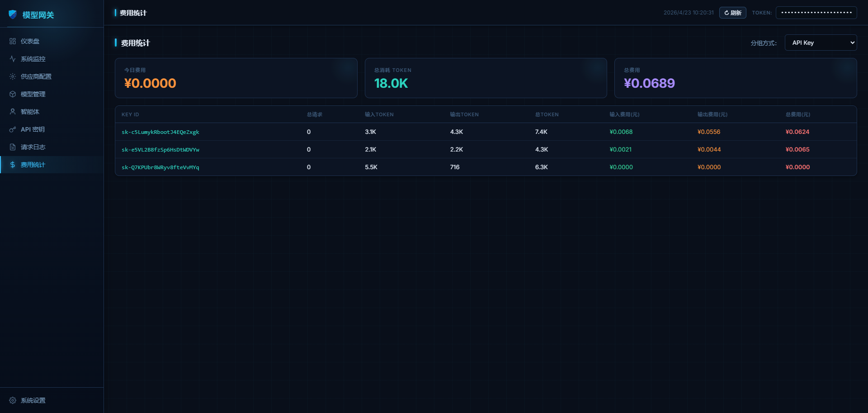Click the 智能体 person icon
The image size is (868, 413).
(13, 112)
